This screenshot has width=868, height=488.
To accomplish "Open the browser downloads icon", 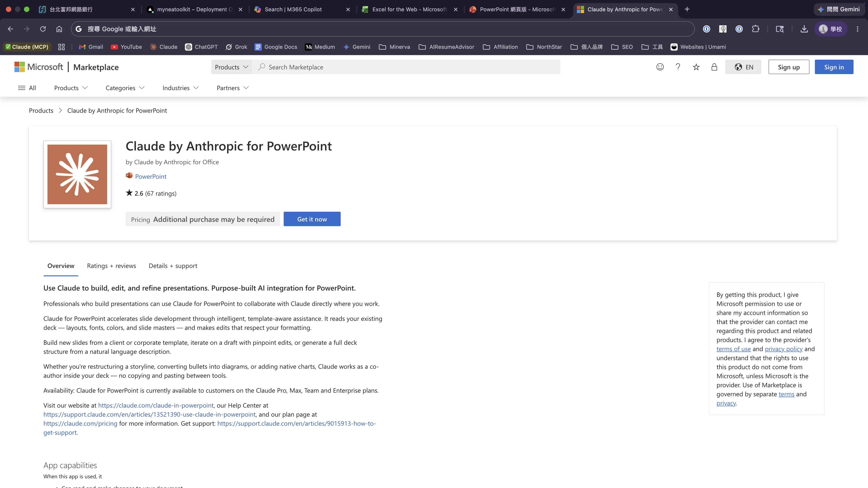I will pos(804,29).
